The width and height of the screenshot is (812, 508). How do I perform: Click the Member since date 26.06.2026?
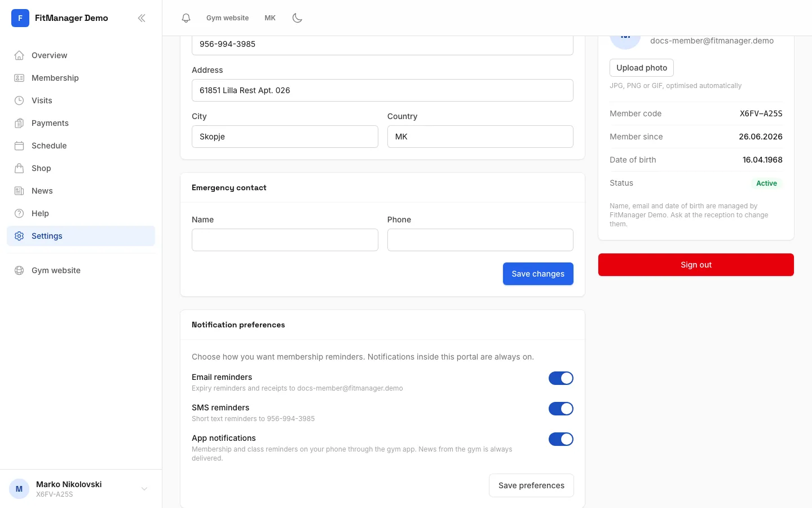761,137
